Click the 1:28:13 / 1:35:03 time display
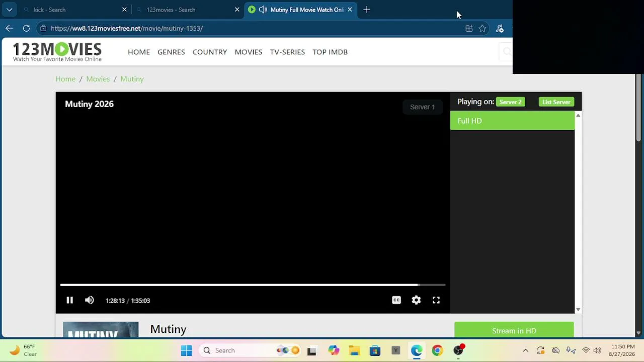Screen dimensions: 644x362 click(x=128, y=301)
